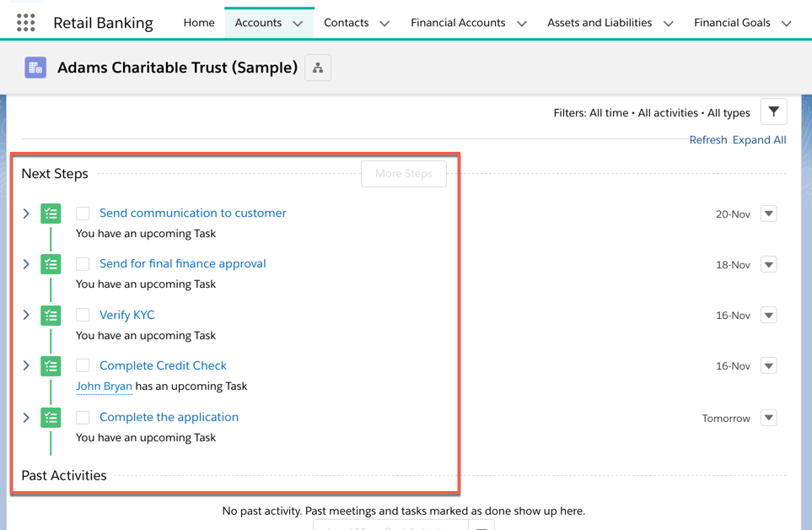This screenshot has height=530, width=812.
Task: Mark Send for final finance approval done
Action: point(83,264)
